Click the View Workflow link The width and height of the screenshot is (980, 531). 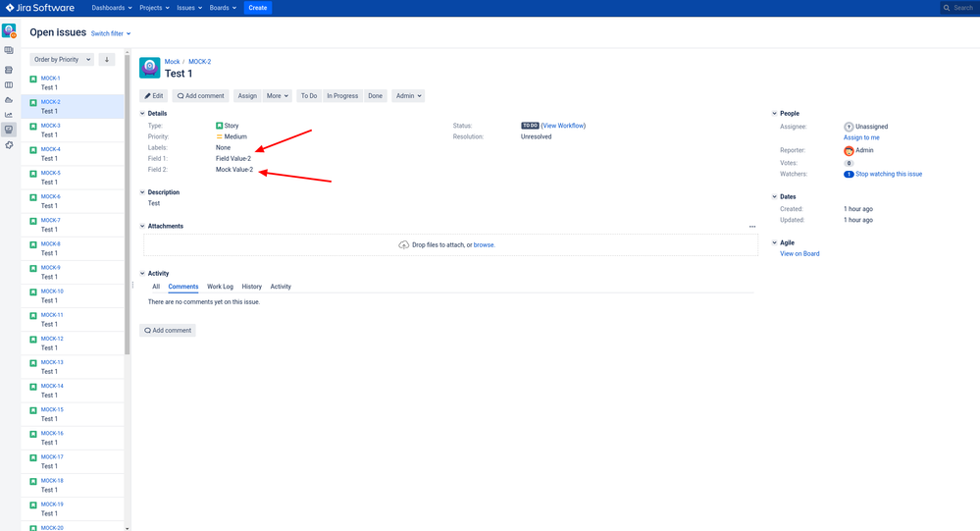(563, 126)
